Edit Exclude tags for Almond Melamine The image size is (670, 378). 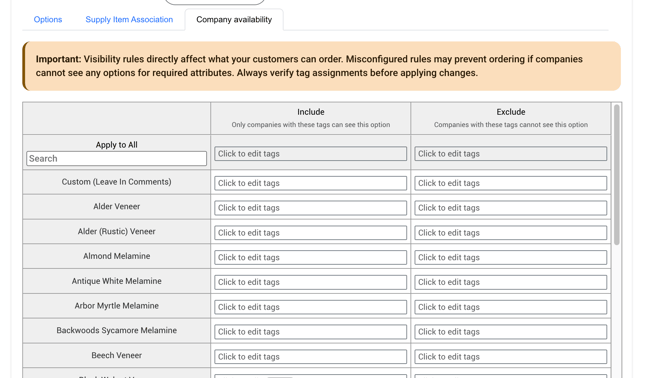coord(511,258)
